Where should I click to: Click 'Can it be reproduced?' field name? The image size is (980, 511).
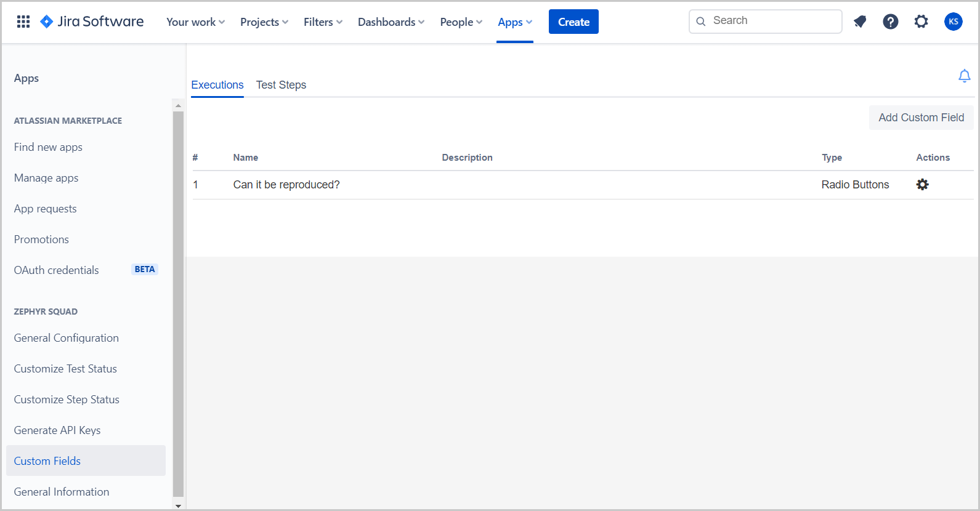coord(286,185)
